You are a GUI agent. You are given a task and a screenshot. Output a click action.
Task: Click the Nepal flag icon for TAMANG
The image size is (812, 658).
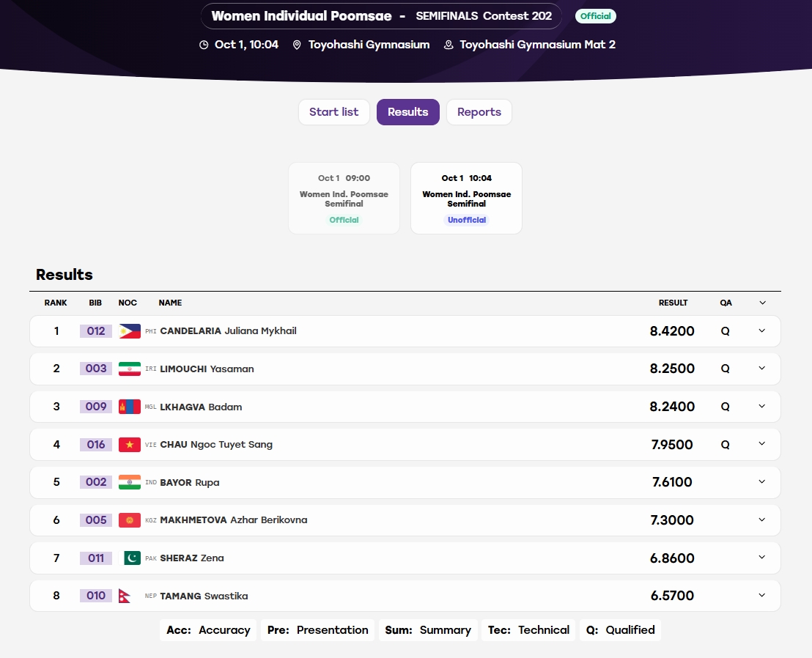pos(125,596)
